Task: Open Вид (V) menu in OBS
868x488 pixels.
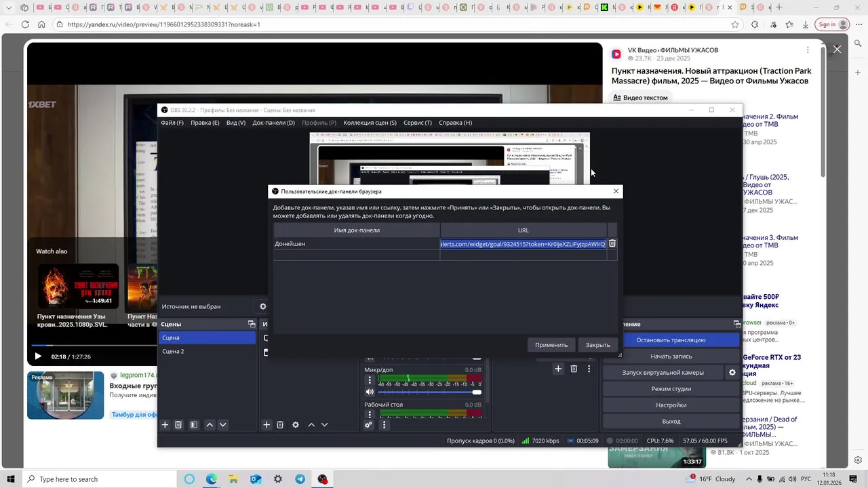Action: pos(236,123)
